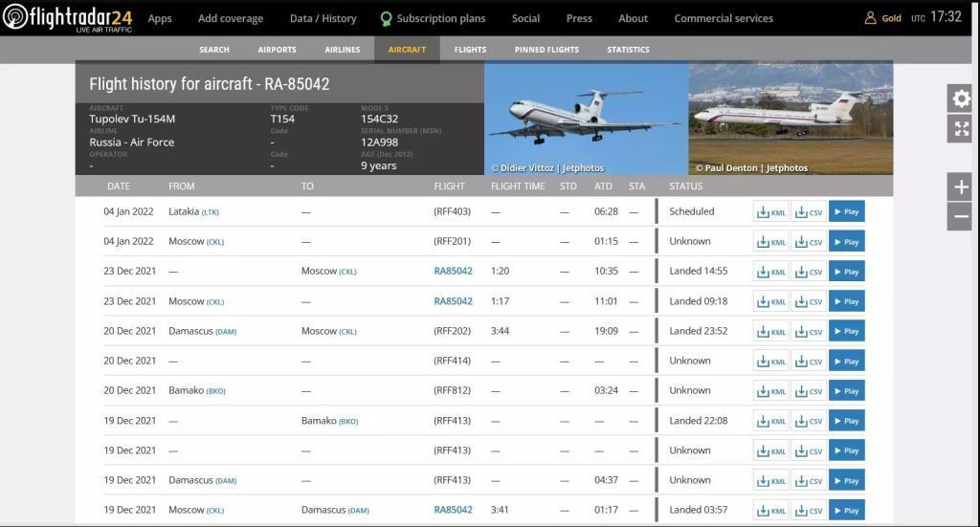Open the settings gear icon

(960, 99)
